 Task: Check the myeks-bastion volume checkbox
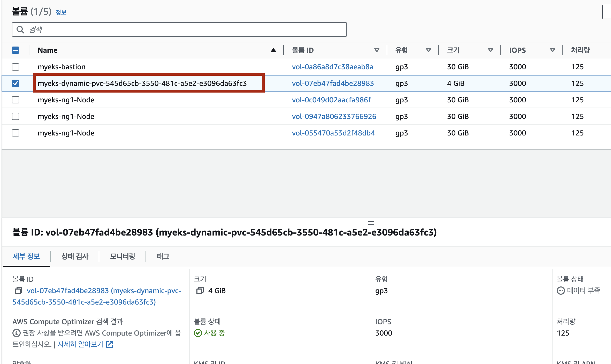pos(16,67)
